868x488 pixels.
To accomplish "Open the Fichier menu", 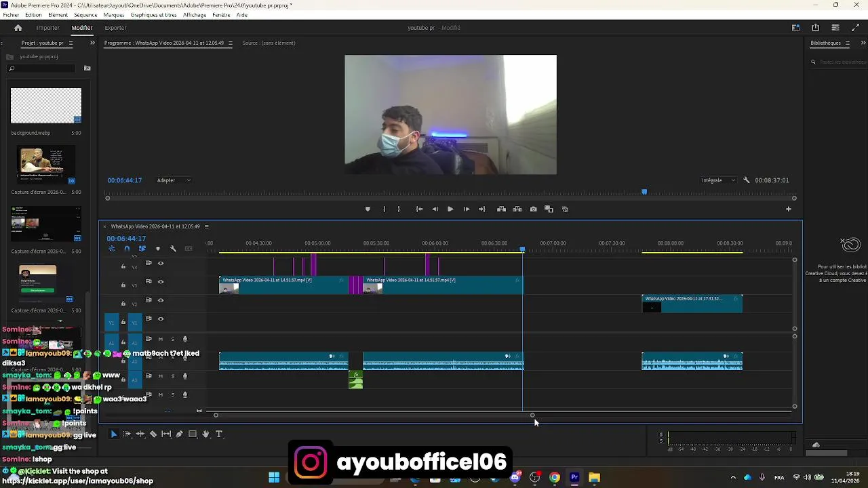I will (11, 15).
